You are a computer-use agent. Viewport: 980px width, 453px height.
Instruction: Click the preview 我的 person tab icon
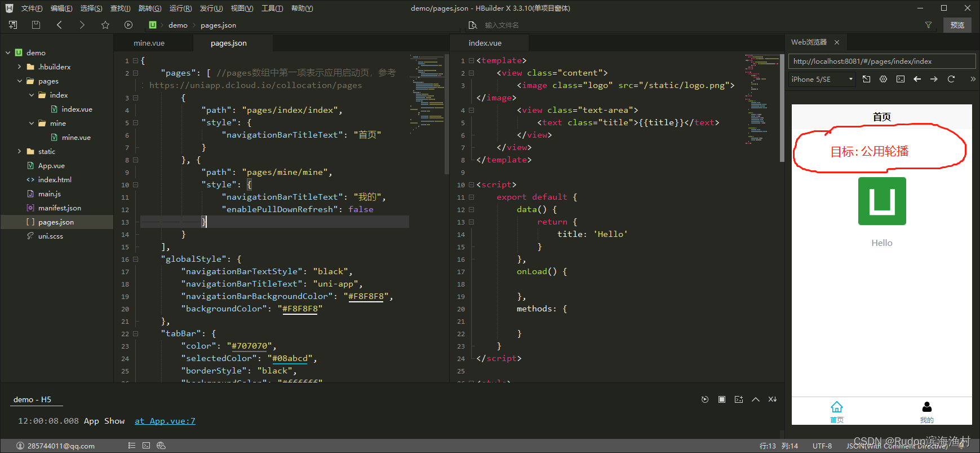coord(927,407)
